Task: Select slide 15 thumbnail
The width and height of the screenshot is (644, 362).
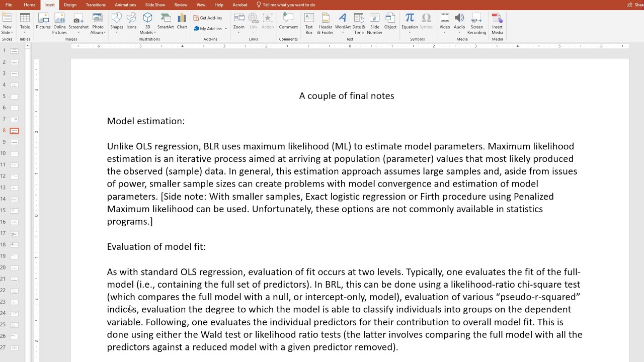Action: coord(14,211)
